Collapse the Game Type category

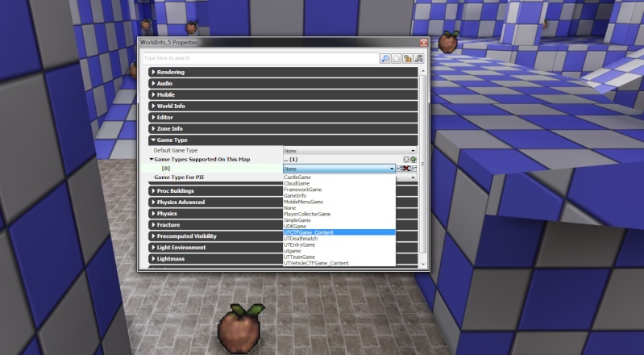point(283,140)
